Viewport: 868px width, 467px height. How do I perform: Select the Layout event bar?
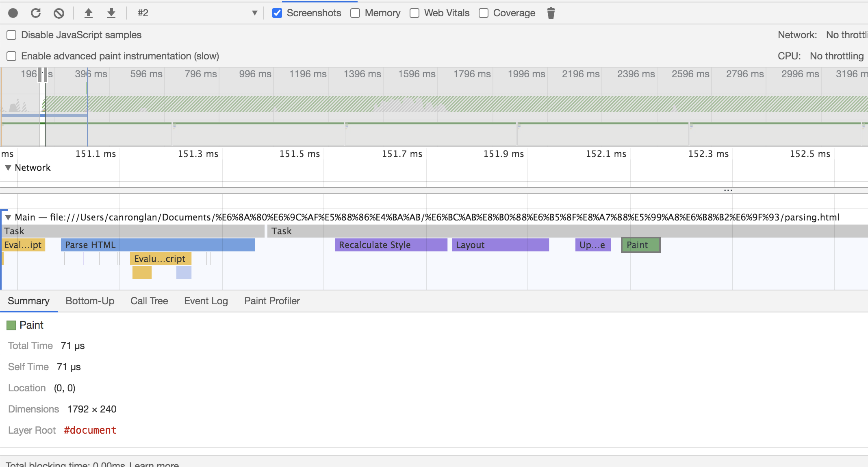[x=500, y=245]
